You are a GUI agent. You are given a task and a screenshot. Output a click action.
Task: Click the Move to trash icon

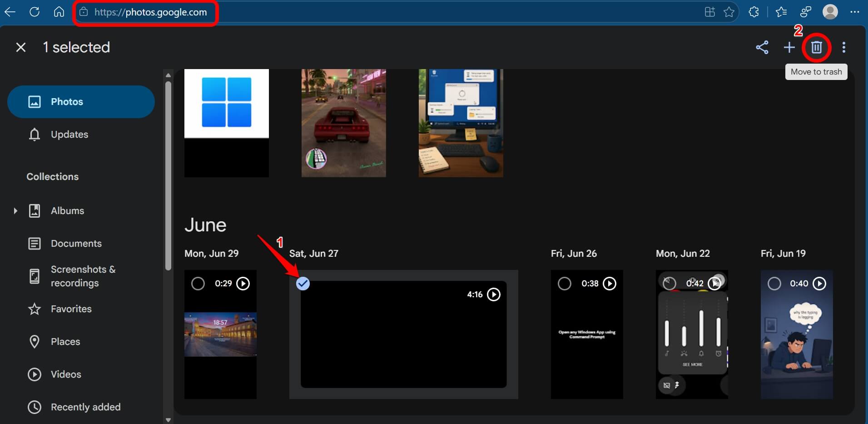(x=816, y=47)
